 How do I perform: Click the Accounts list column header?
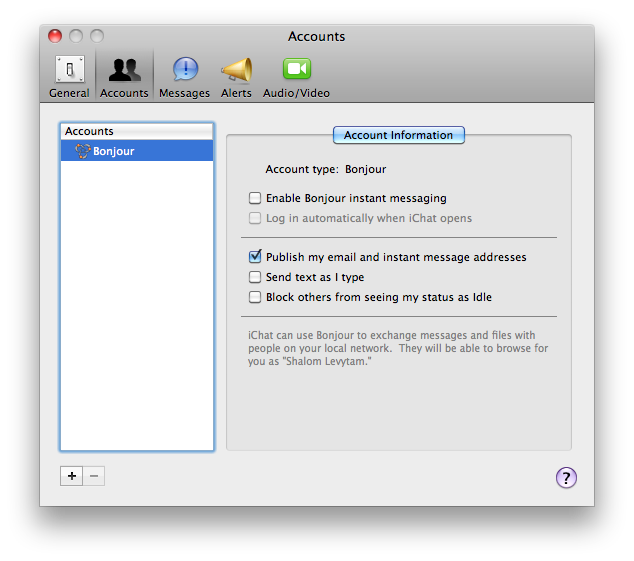click(x=137, y=131)
